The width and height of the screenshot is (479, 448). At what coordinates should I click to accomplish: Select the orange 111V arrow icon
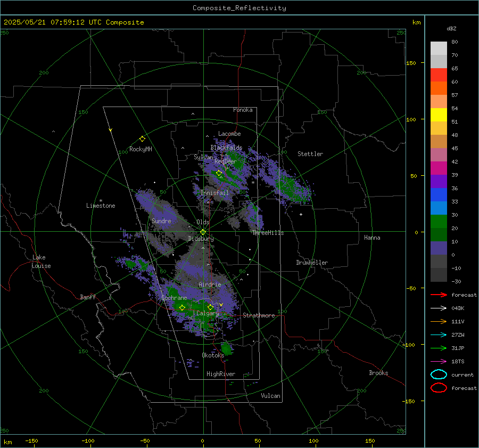point(439,321)
